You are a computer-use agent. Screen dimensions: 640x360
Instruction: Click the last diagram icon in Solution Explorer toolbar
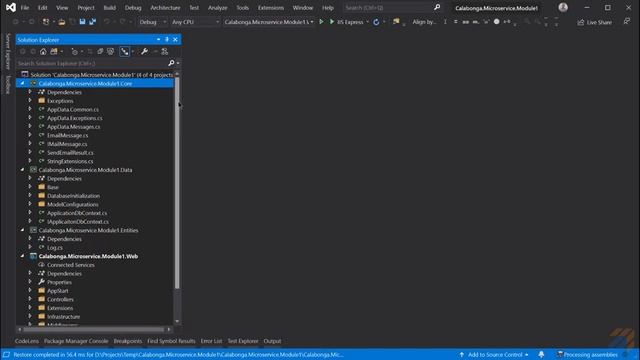click(164, 51)
